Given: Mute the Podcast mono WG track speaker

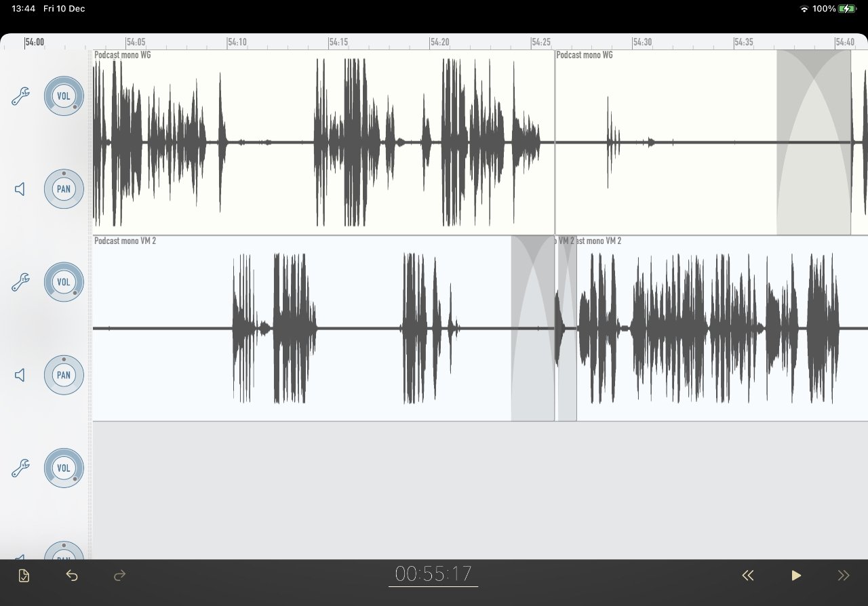Looking at the screenshot, I should coord(20,189).
